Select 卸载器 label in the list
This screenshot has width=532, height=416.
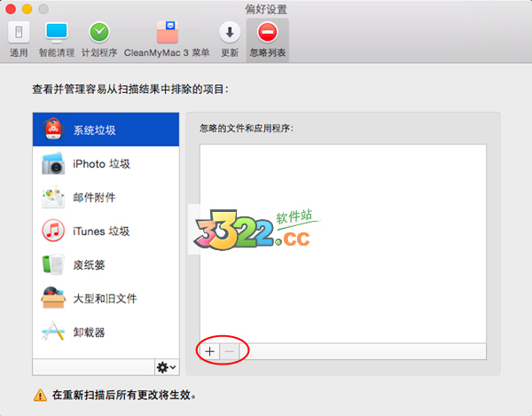click(x=89, y=333)
